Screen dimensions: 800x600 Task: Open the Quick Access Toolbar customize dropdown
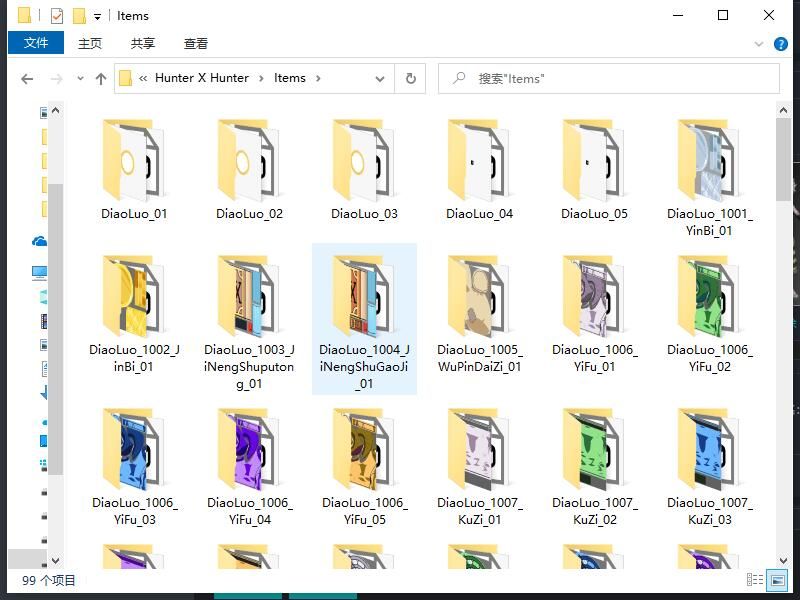click(97, 17)
